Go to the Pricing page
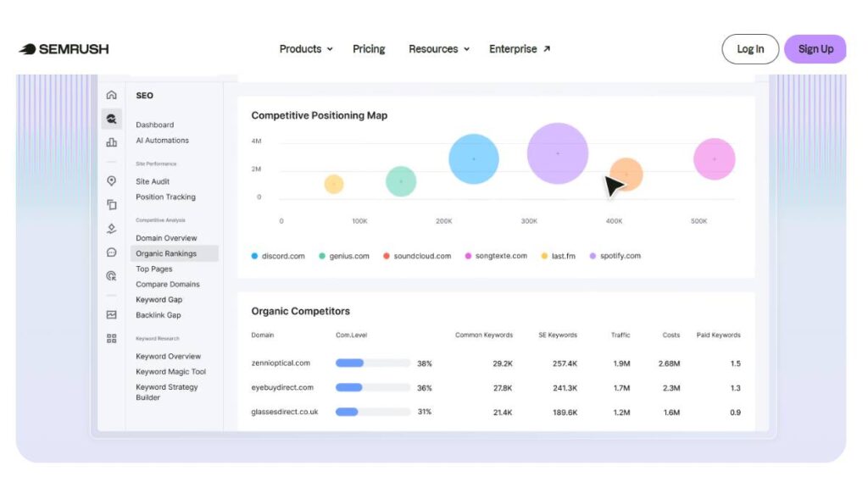 click(369, 49)
